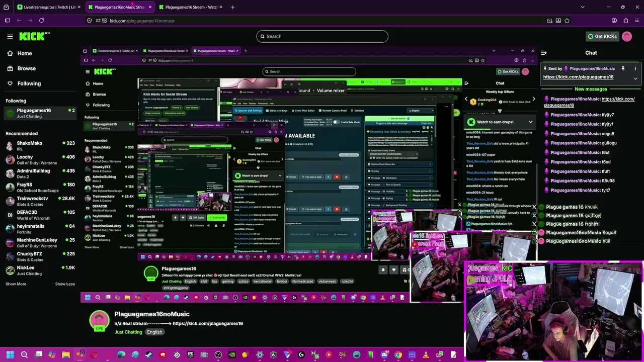Screen dimensions: 644x362
Task: Launch Epic Games from the taskbar
Action: (190, 355)
